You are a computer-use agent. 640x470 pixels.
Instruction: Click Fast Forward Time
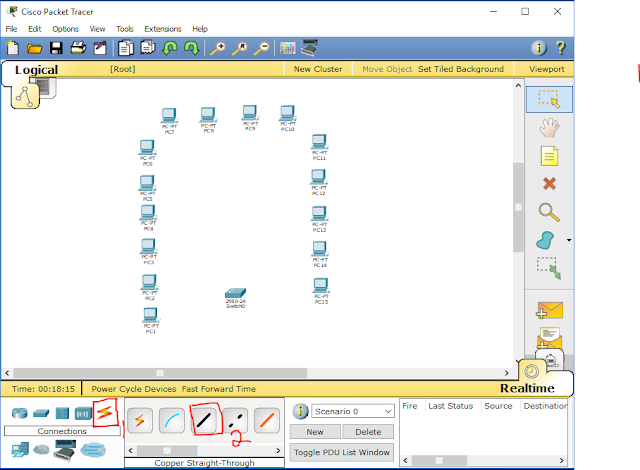coord(219,389)
